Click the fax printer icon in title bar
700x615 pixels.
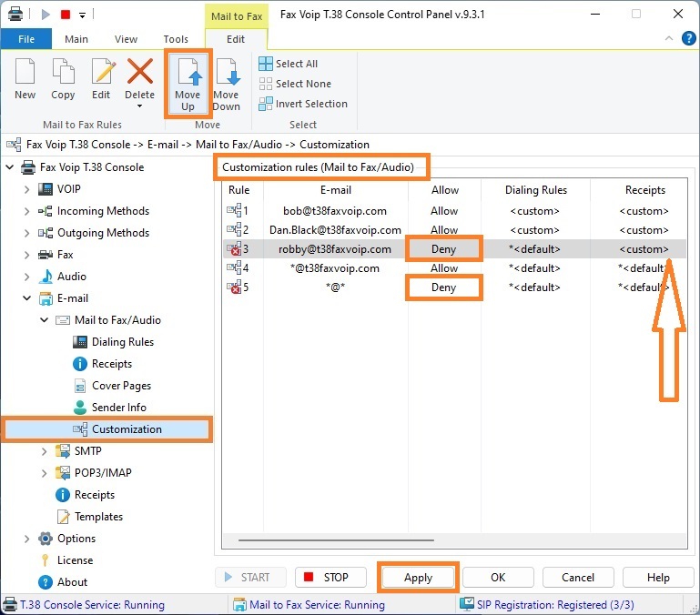pos(15,15)
